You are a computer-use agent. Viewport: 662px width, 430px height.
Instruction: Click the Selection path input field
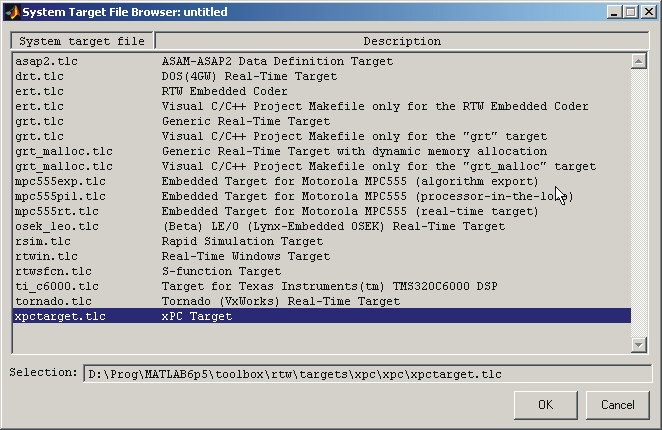[368, 374]
